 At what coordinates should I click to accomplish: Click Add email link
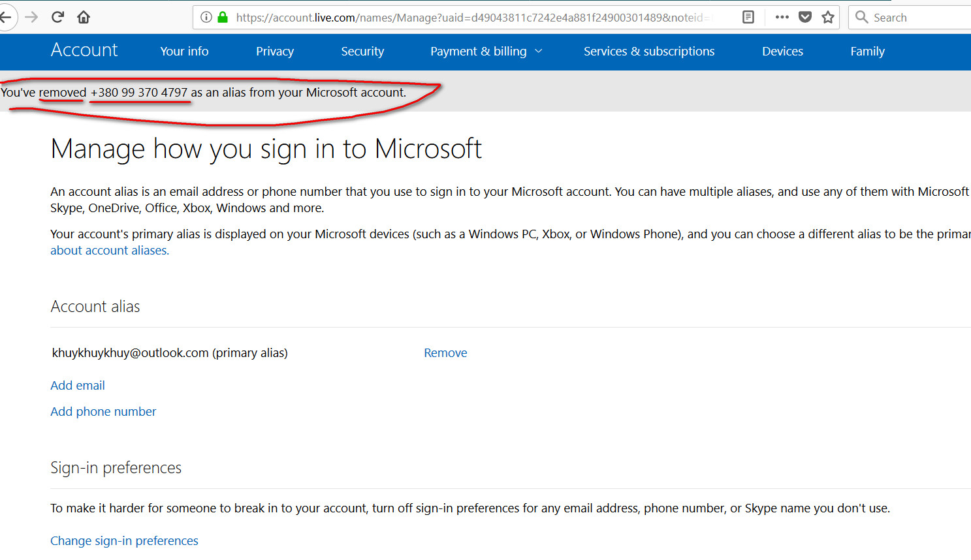(x=78, y=385)
